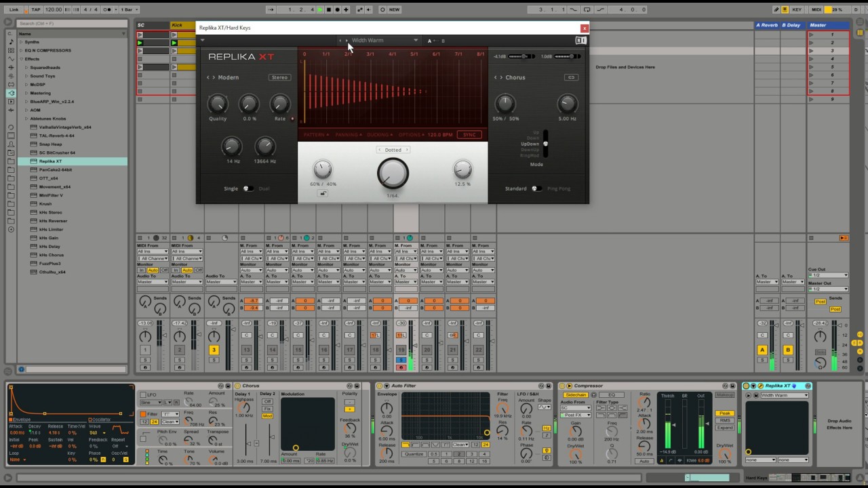The width and height of the screenshot is (868, 488).
Task: Solo return track A button
Action: point(762,360)
